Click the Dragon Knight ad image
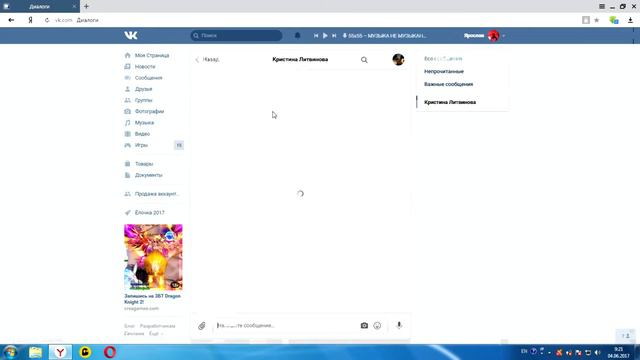Image resolution: width=640 pixels, height=360 pixels. (x=153, y=257)
